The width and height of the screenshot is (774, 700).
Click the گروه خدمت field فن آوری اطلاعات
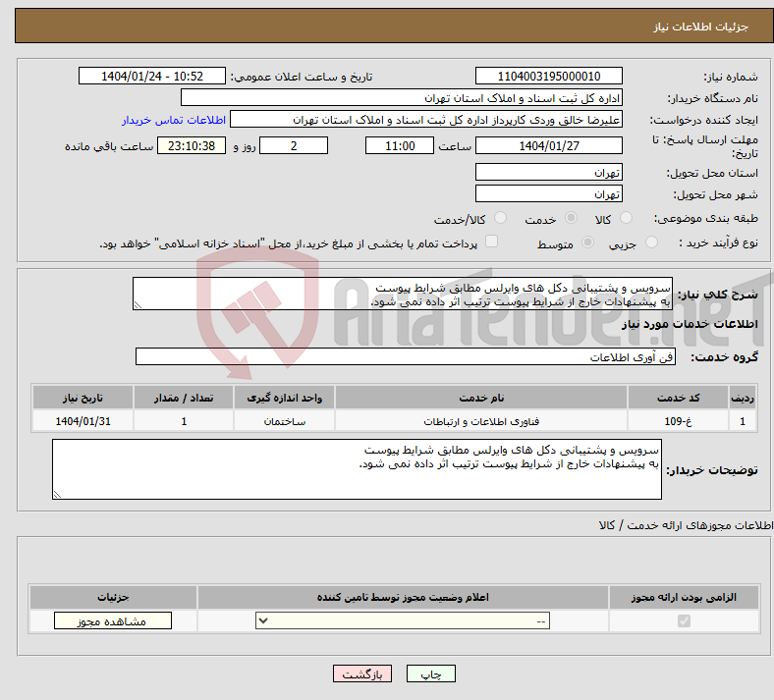406,356
